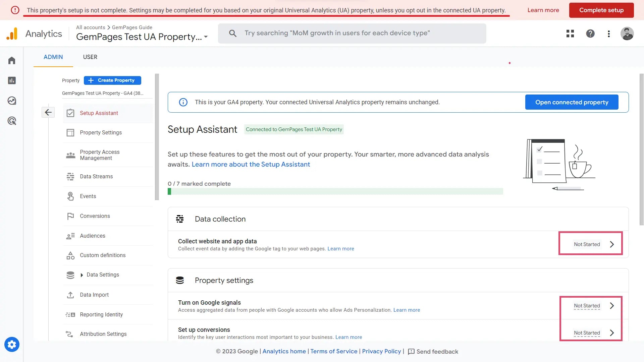Viewport: 644px width, 362px height.
Task: Click Open connected property button
Action: tap(572, 102)
